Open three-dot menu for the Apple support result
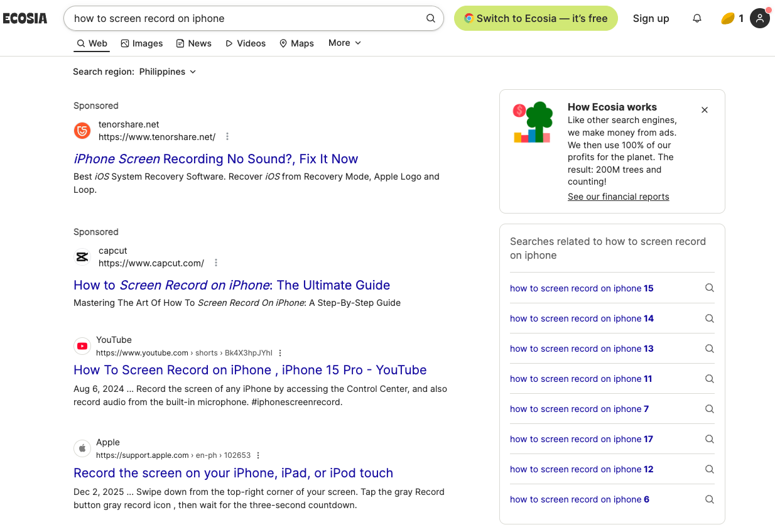The height and width of the screenshot is (532, 775). (x=258, y=455)
